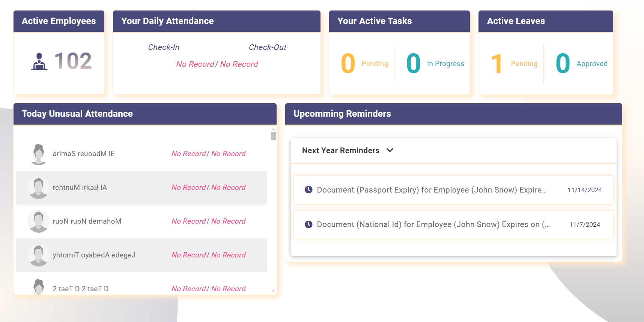Expand the National Id reminder entry
The width and height of the screenshot is (644, 322).
[433, 224]
